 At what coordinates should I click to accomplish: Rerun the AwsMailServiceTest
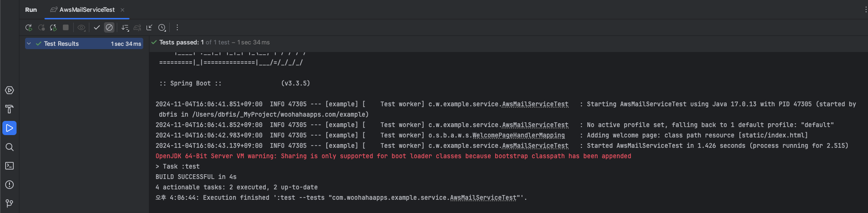[x=29, y=28]
